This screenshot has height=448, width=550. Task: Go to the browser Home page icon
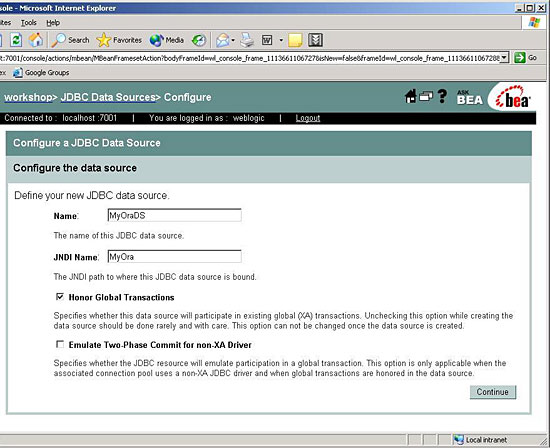pyautogui.click(x=36, y=40)
